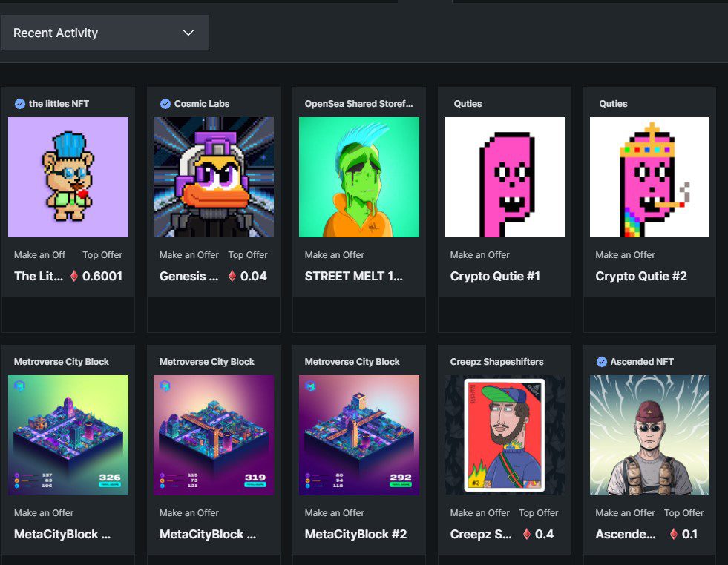Click the Ethereum icon next to 0.4

[x=526, y=534]
